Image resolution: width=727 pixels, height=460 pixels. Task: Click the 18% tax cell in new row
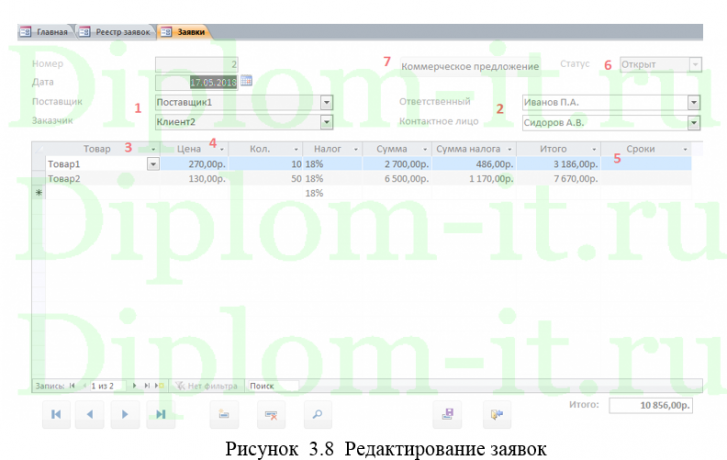coord(332,193)
